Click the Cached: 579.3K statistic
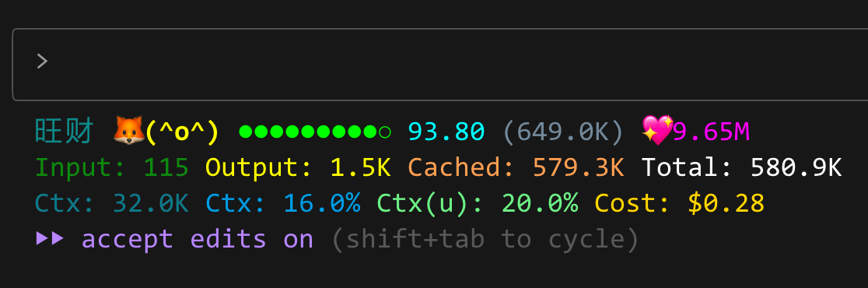 coord(516,168)
